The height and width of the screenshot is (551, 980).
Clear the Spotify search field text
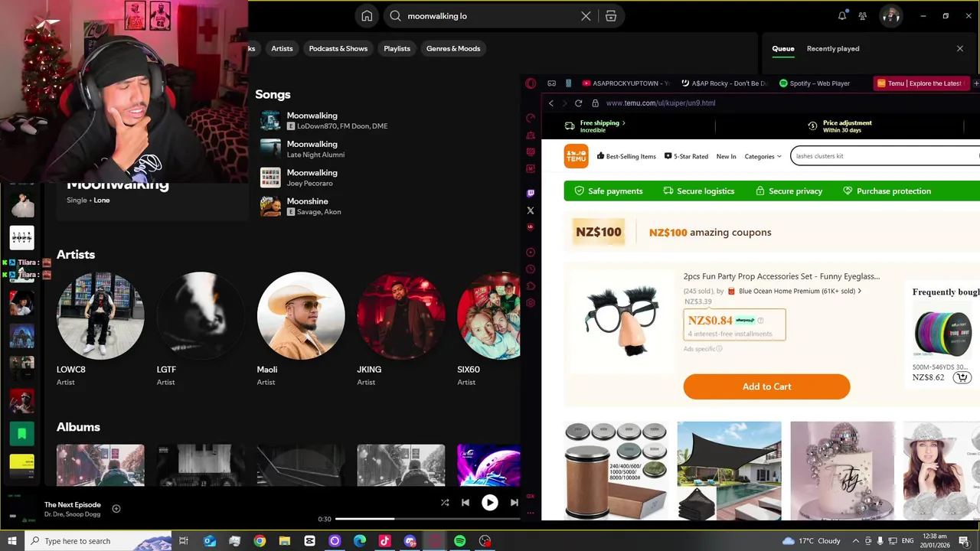coord(586,16)
